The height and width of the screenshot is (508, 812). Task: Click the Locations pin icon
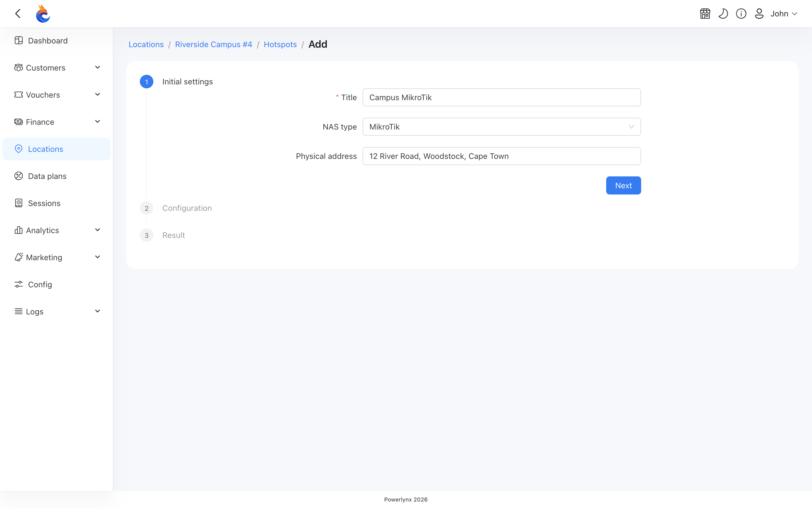[18, 149]
